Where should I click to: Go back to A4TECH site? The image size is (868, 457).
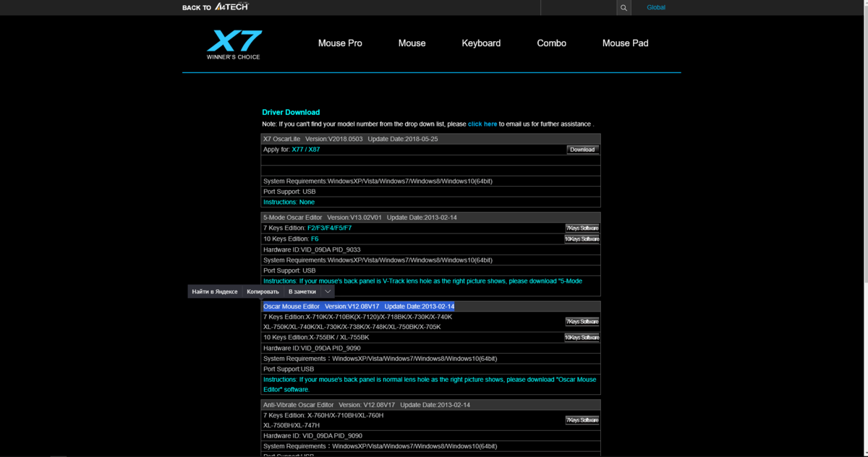pos(216,7)
